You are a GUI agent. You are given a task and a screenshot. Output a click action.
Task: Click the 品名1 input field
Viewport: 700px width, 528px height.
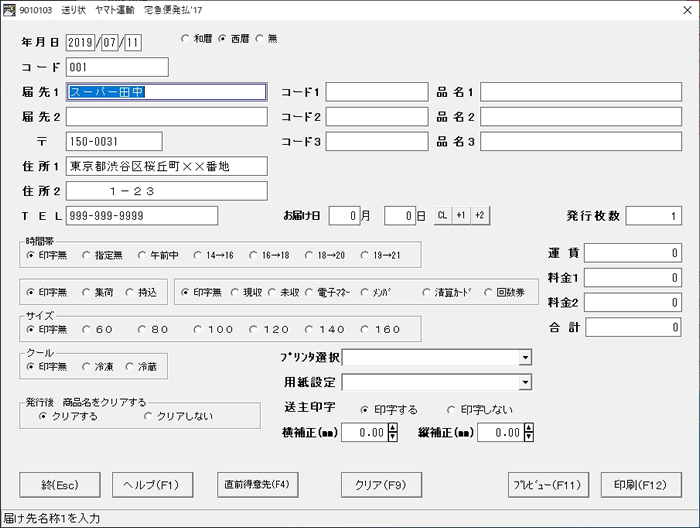click(580, 92)
